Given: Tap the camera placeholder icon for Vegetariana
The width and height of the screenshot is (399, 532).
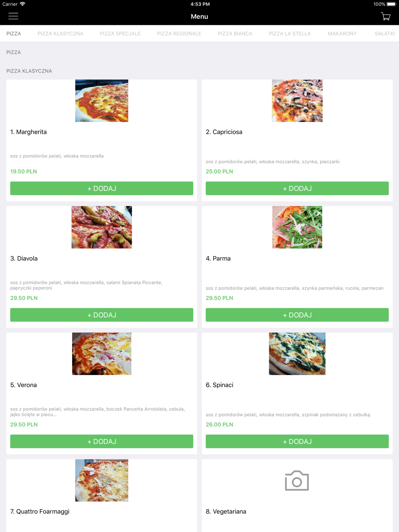Looking at the screenshot, I should click(x=297, y=480).
